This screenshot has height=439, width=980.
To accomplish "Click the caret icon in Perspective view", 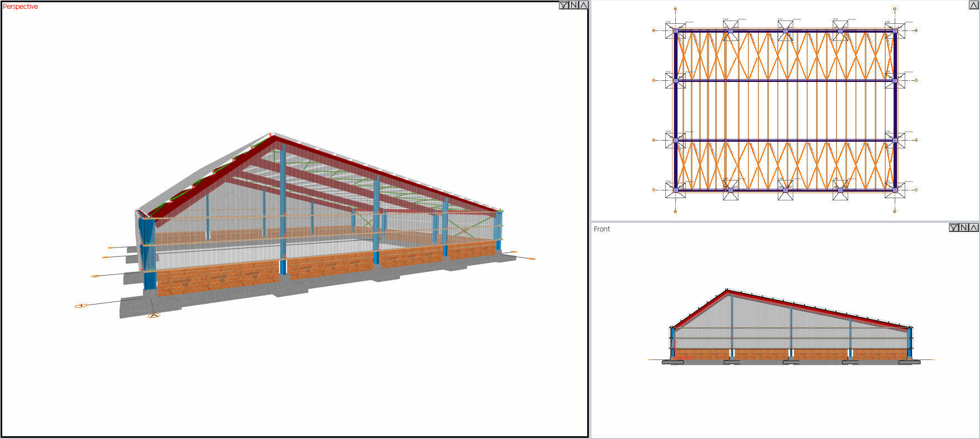I will [x=583, y=6].
